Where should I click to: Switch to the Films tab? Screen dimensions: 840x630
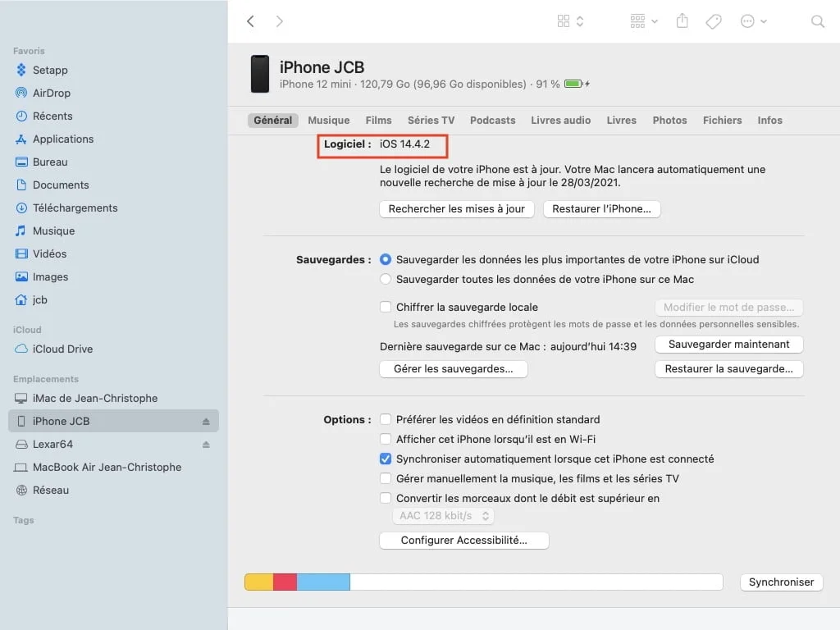point(378,121)
